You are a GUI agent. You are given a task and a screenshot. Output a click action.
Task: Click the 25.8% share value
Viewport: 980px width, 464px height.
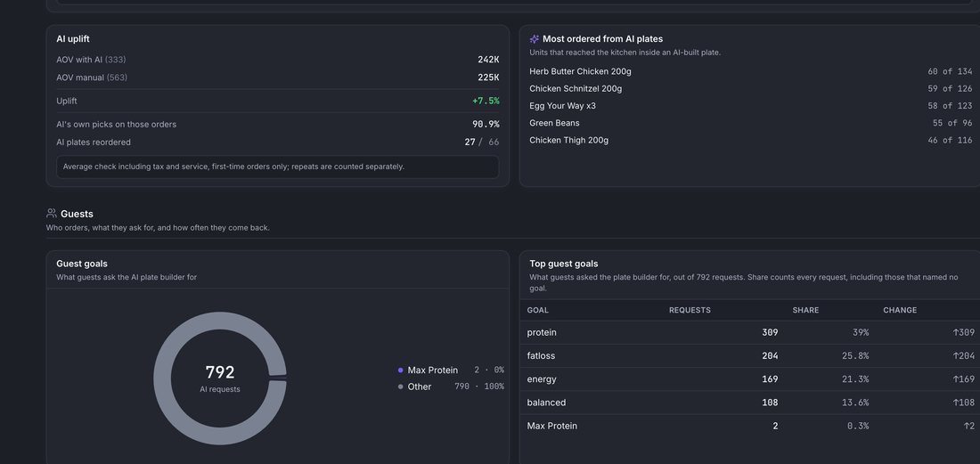(855, 356)
